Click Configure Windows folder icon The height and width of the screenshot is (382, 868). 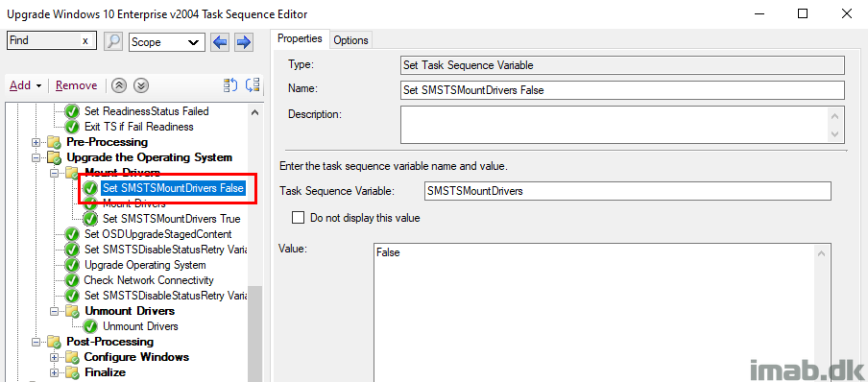point(73,357)
